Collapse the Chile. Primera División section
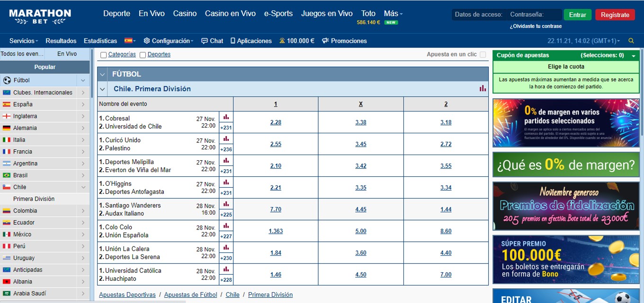The image size is (644, 303). (x=102, y=89)
